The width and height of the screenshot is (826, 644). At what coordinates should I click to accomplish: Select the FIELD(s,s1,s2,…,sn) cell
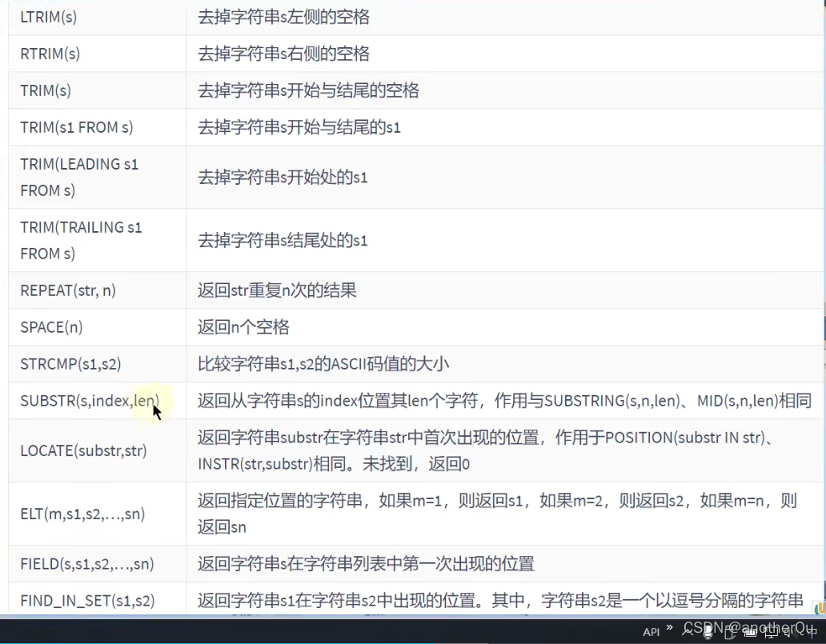(x=98, y=564)
